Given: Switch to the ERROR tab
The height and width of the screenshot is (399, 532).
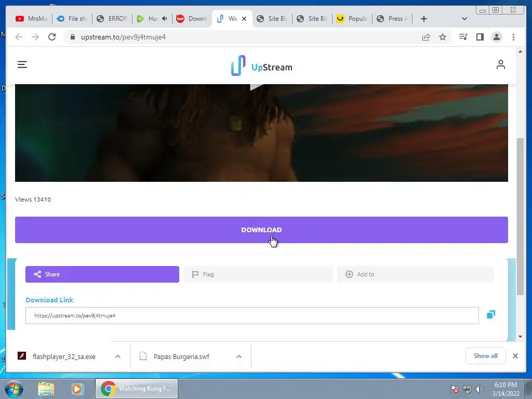Looking at the screenshot, I should pos(112,19).
